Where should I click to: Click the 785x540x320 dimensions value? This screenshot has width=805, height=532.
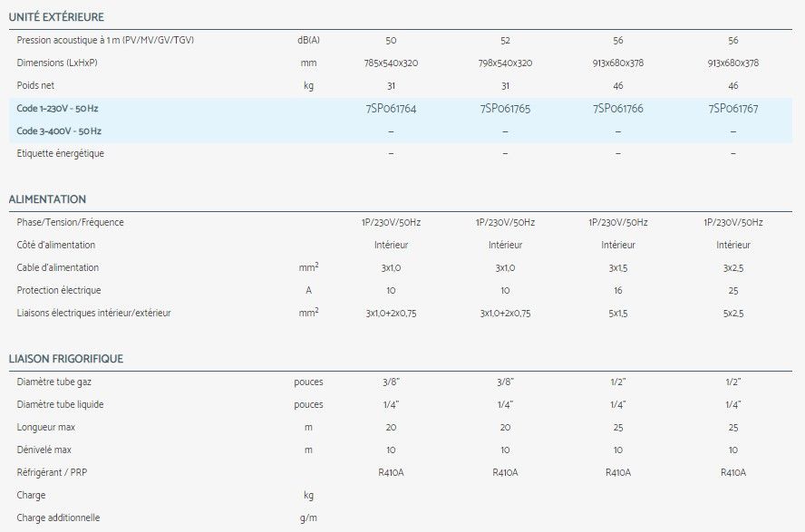point(390,63)
